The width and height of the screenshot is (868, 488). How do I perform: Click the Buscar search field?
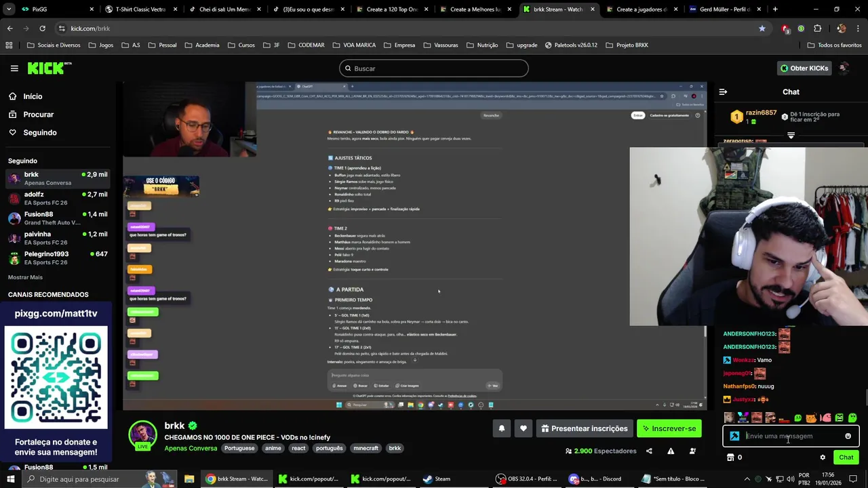(x=434, y=68)
